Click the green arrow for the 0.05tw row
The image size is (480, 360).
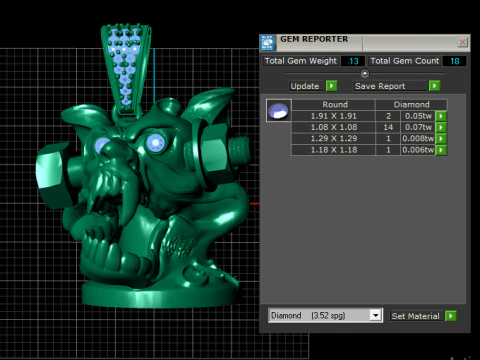point(441,116)
